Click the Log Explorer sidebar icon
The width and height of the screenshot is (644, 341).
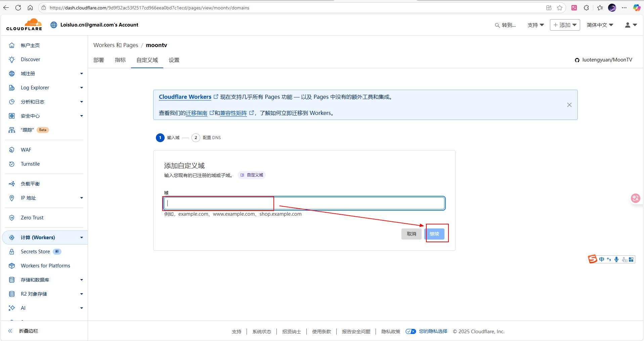(12, 88)
